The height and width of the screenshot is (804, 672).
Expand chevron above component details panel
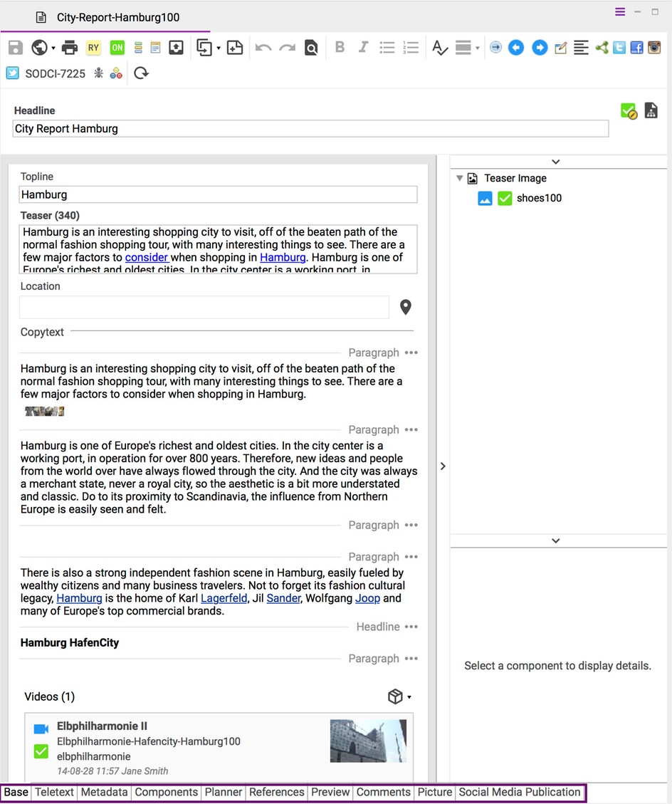pyautogui.click(x=556, y=541)
